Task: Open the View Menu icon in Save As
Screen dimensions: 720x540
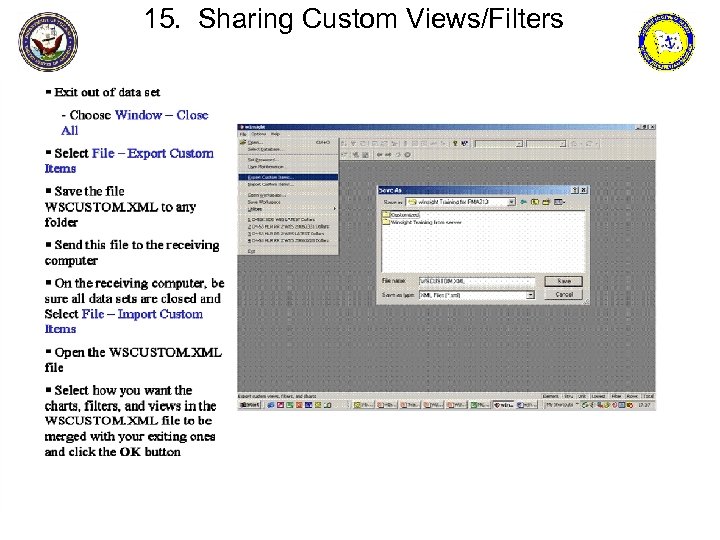Action: 559,202
